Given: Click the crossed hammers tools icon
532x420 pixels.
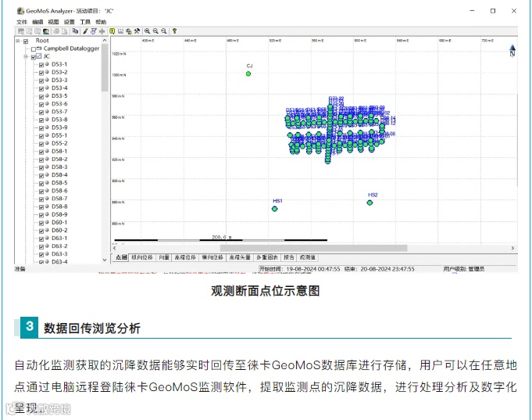Looking at the screenshot, I should pyautogui.click(x=137, y=31).
